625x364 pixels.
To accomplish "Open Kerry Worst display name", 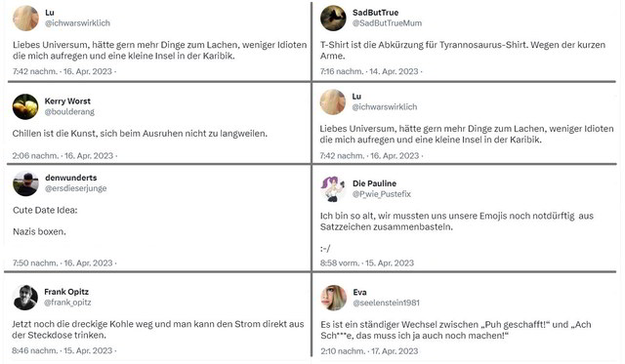I will coord(67,101).
